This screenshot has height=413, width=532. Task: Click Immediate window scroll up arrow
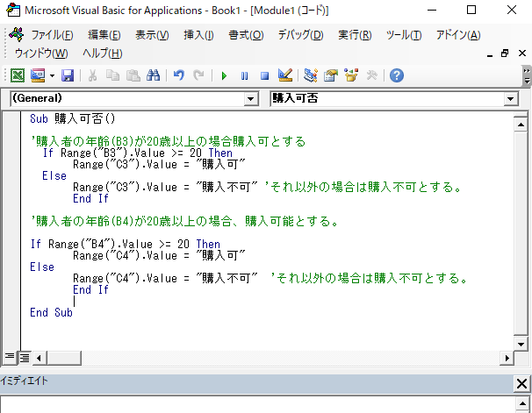coord(522,404)
